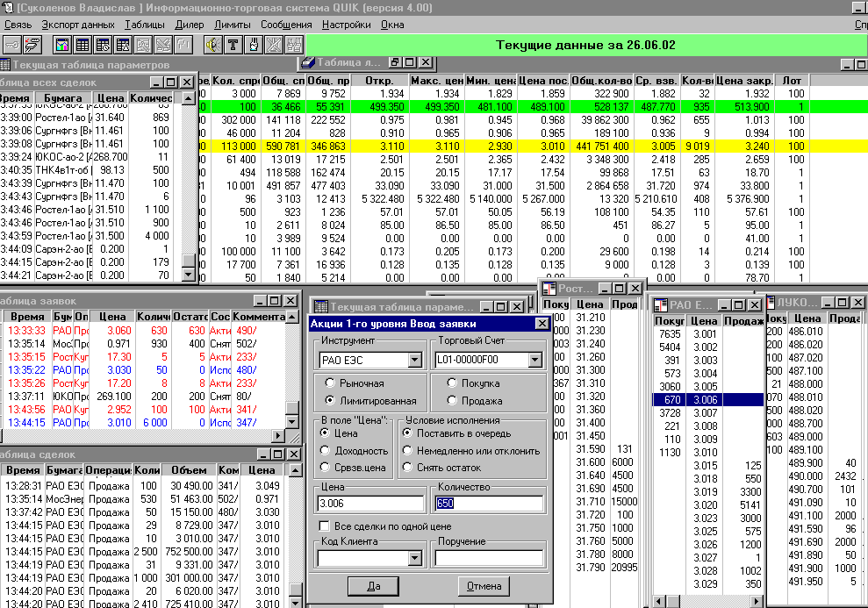
Task: Click the 'Остато' column header in orders table
Action: 190,316
